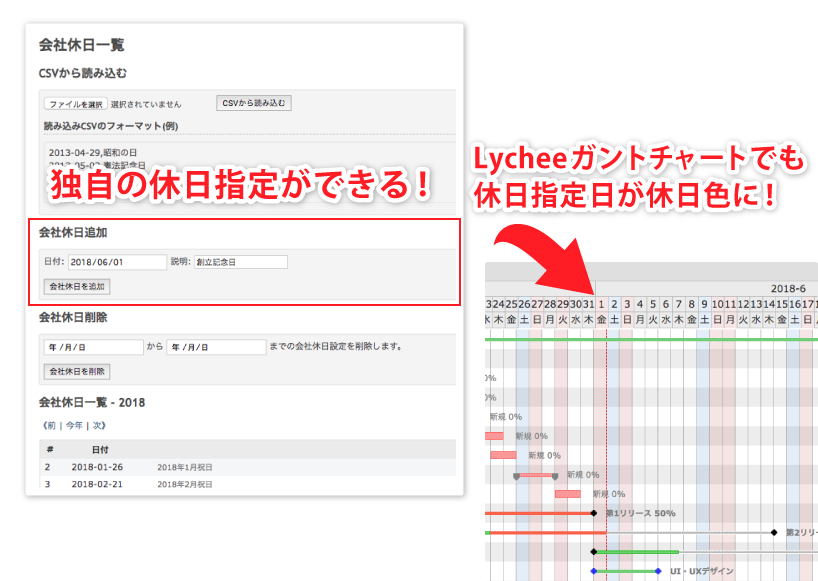Click the end date field for holiday deletion
The image size is (818, 581).
tap(216, 347)
